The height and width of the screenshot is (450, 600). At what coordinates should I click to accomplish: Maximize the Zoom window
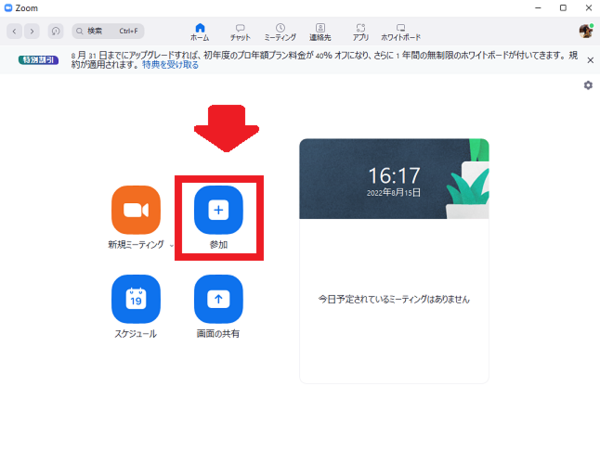click(563, 8)
